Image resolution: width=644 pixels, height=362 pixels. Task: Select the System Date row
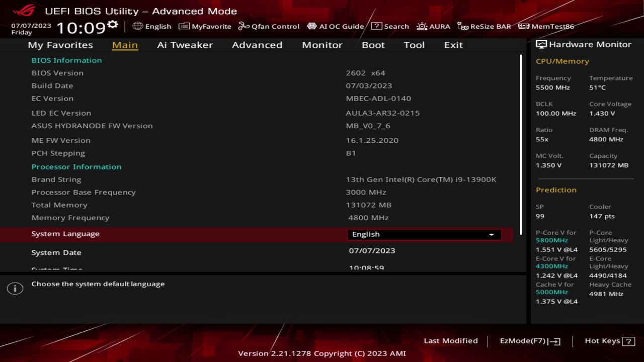(x=257, y=251)
